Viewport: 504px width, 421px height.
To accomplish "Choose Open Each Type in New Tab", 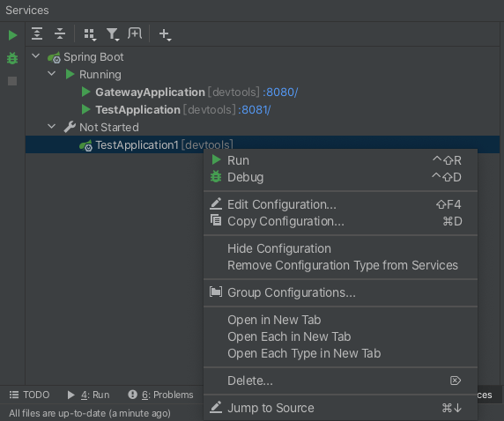I will (340, 353).
